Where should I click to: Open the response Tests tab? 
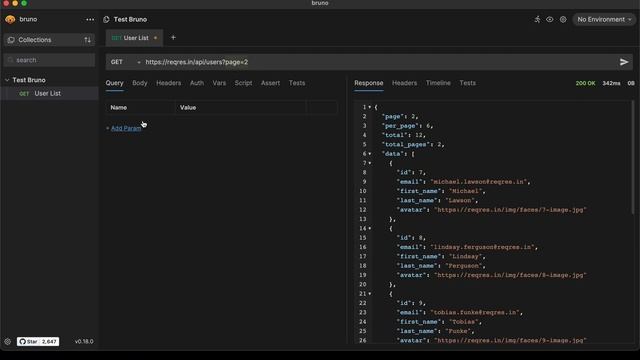467,83
